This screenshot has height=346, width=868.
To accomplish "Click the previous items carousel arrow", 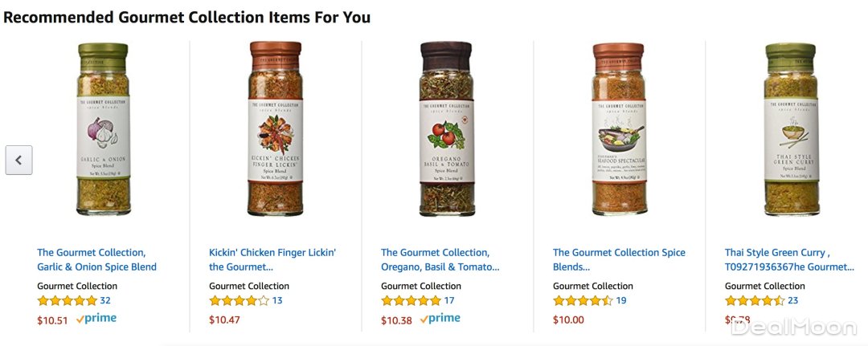I will coord(18,160).
